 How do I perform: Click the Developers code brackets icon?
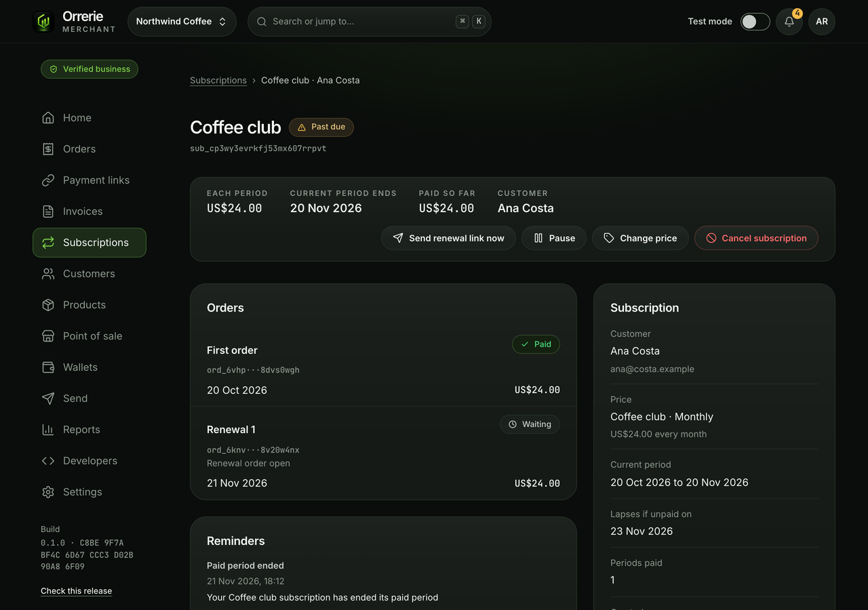[48, 461]
